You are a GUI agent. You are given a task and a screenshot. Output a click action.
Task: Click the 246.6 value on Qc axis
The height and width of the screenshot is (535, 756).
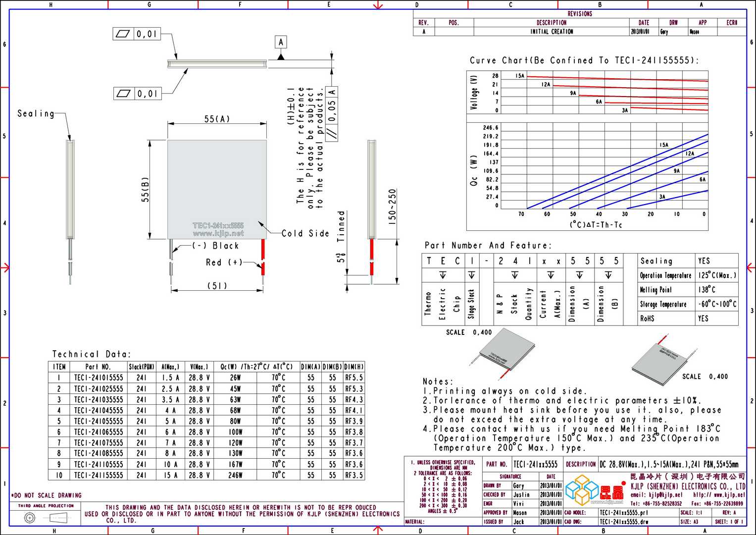click(x=491, y=128)
